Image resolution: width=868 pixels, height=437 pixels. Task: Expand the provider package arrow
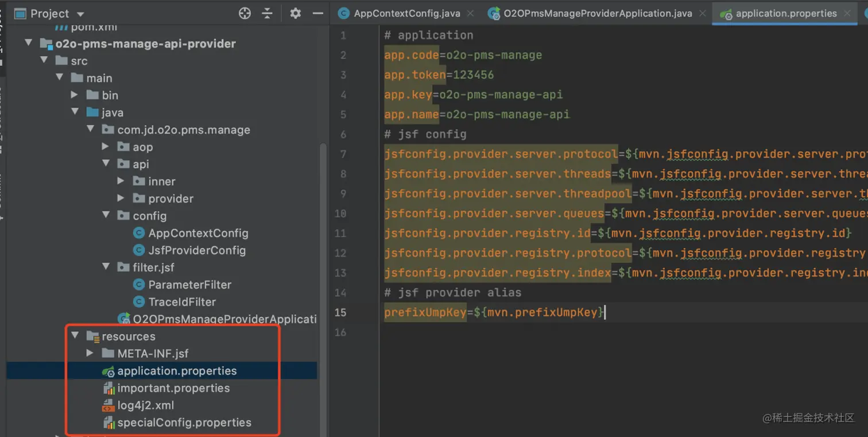(x=121, y=198)
